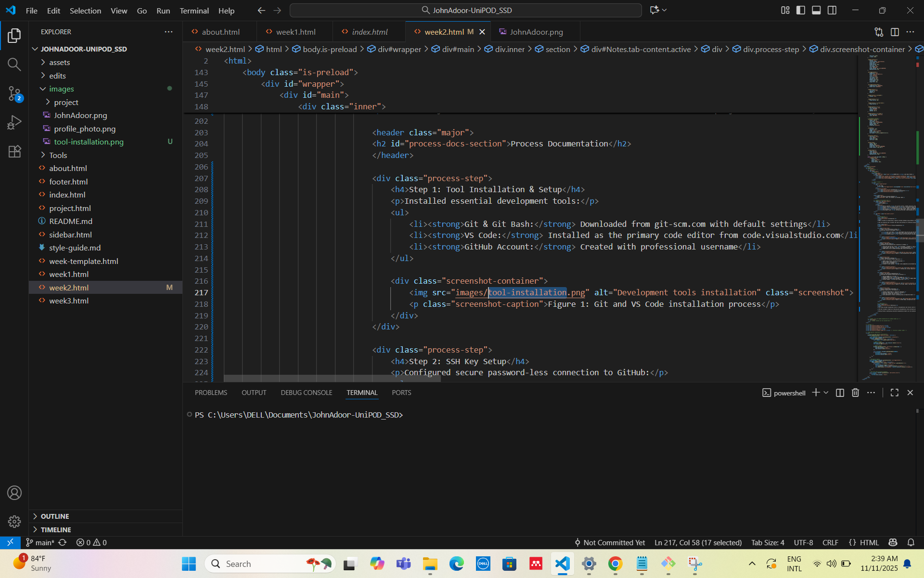Open launch profile dropdown next to plus

826,393
